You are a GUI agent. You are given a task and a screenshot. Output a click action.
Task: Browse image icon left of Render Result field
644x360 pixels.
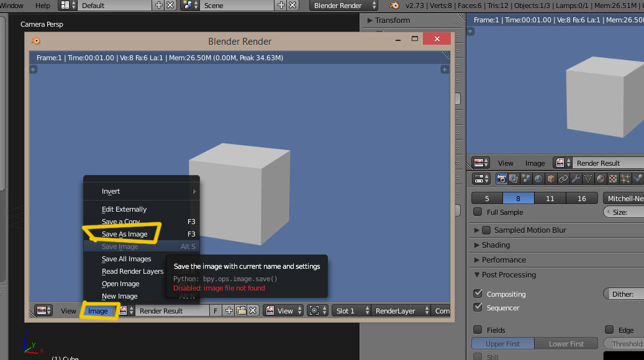(125, 311)
